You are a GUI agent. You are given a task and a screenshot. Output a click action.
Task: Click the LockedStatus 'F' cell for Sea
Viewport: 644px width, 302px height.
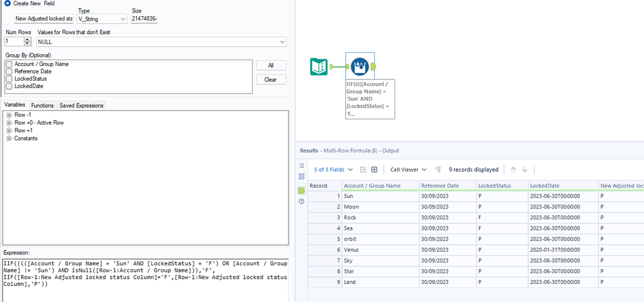[502, 228]
